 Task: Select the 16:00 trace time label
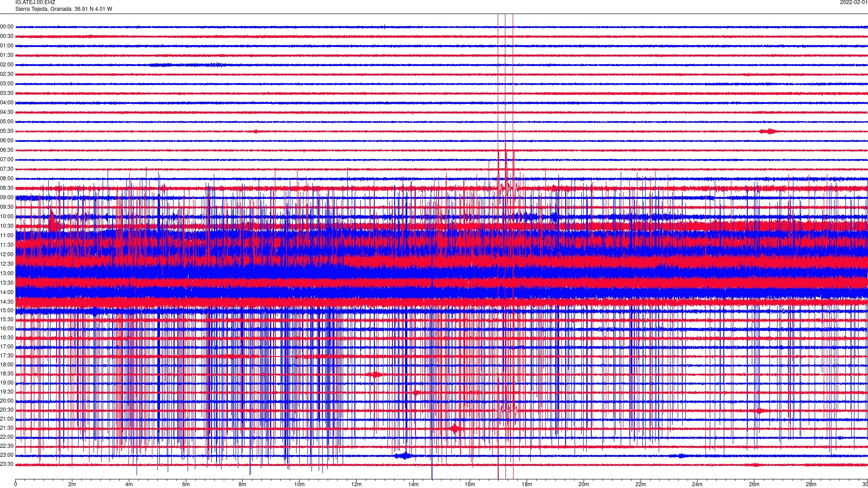pyautogui.click(x=7, y=329)
